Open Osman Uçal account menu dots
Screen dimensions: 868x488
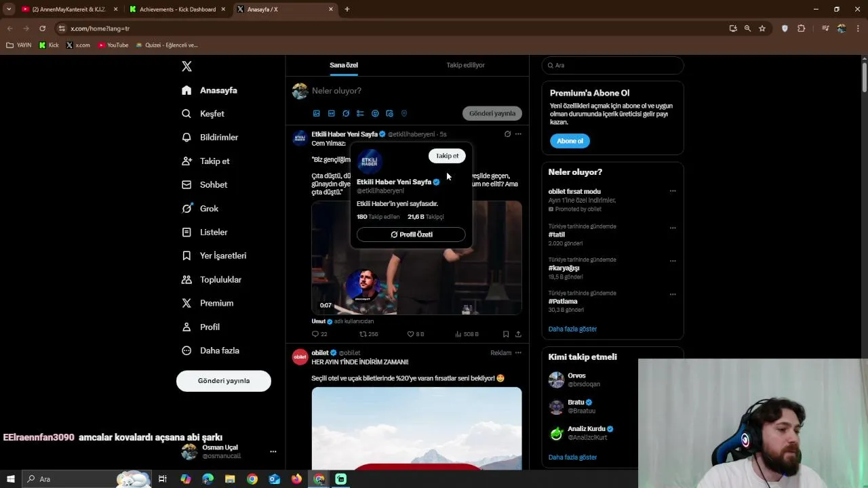(x=273, y=451)
